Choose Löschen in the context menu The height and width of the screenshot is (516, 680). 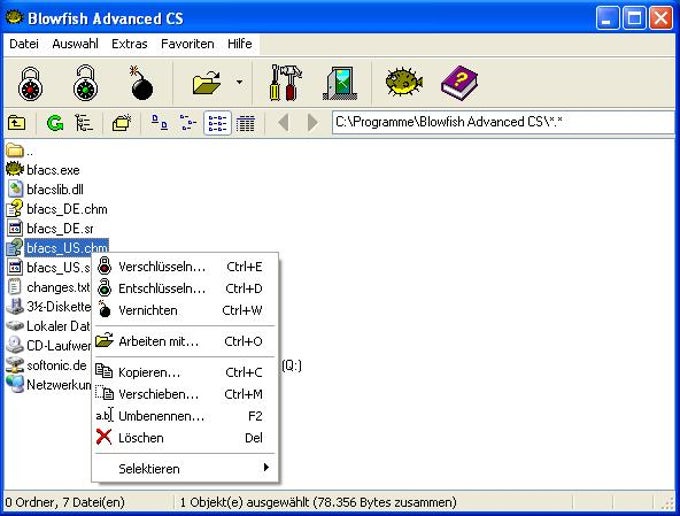[x=185, y=438]
